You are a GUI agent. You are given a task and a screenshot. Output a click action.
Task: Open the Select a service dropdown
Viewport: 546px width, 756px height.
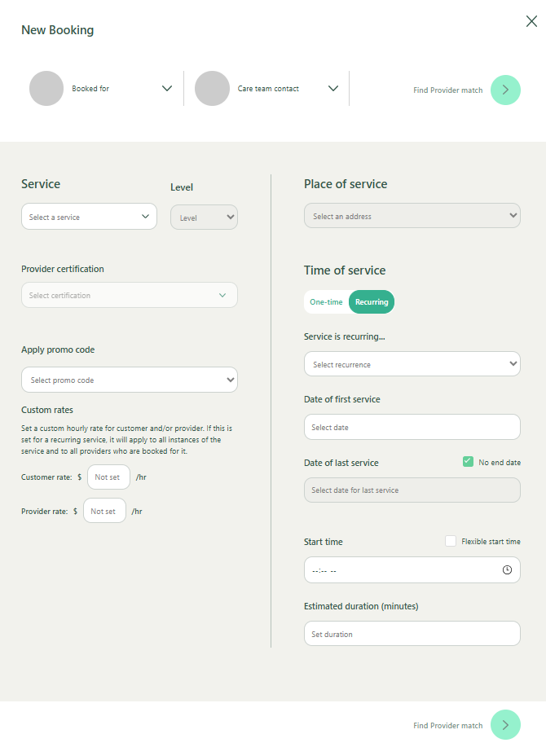[89, 217]
